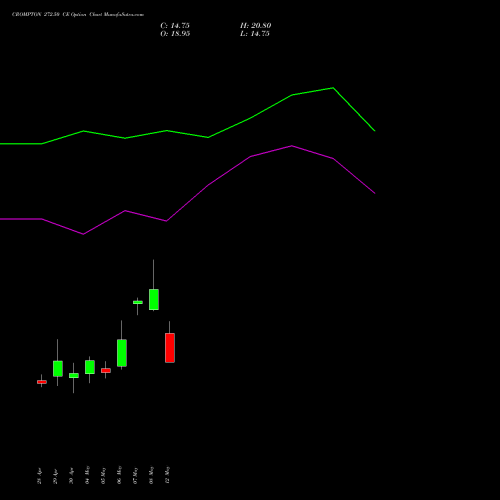Image resolution: width=500 pixels, height=500 pixels.
Task: Select the 07 May date label
Action: (x=135, y=475)
